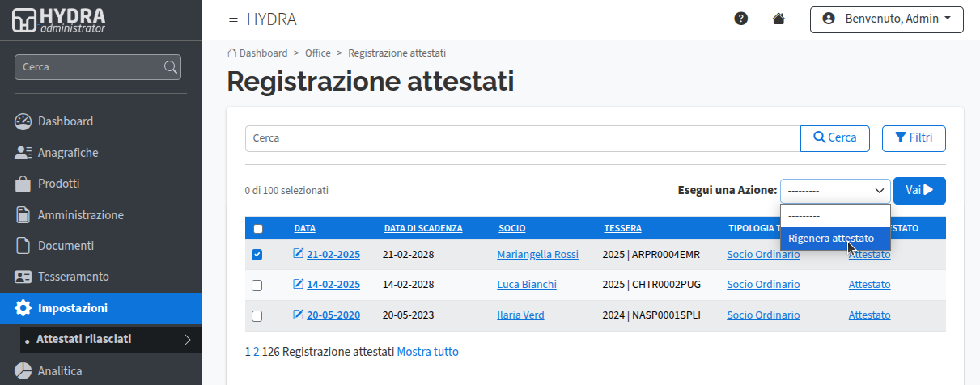This screenshot has height=385, width=980.
Task: Select Impostazioni in the sidebar
Action: click(100, 307)
